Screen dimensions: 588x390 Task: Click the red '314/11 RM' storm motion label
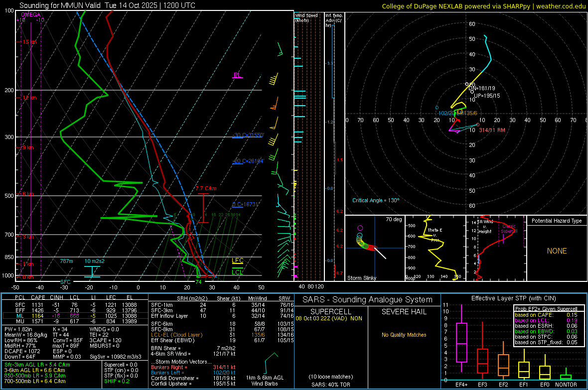click(x=492, y=130)
